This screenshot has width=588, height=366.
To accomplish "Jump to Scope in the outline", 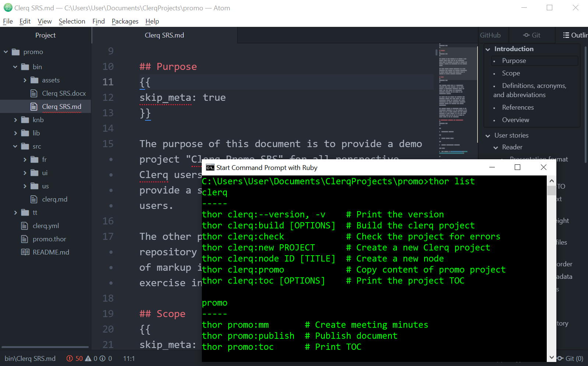I will (511, 73).
